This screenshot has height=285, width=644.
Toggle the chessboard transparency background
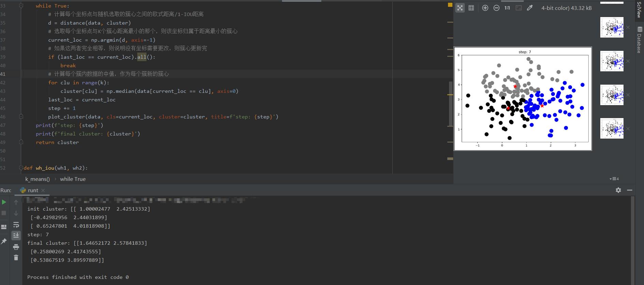(x=460, y=8)
